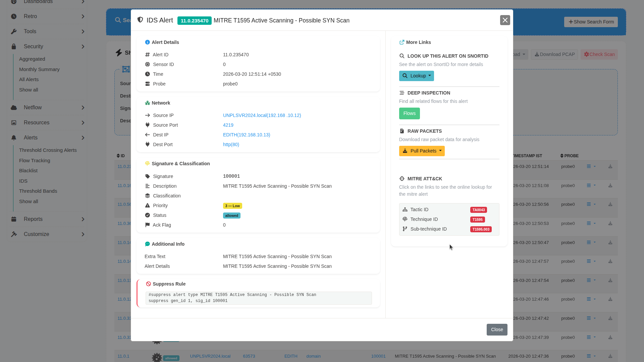
Task: Click the green Flows button
Action: [409, 113]
